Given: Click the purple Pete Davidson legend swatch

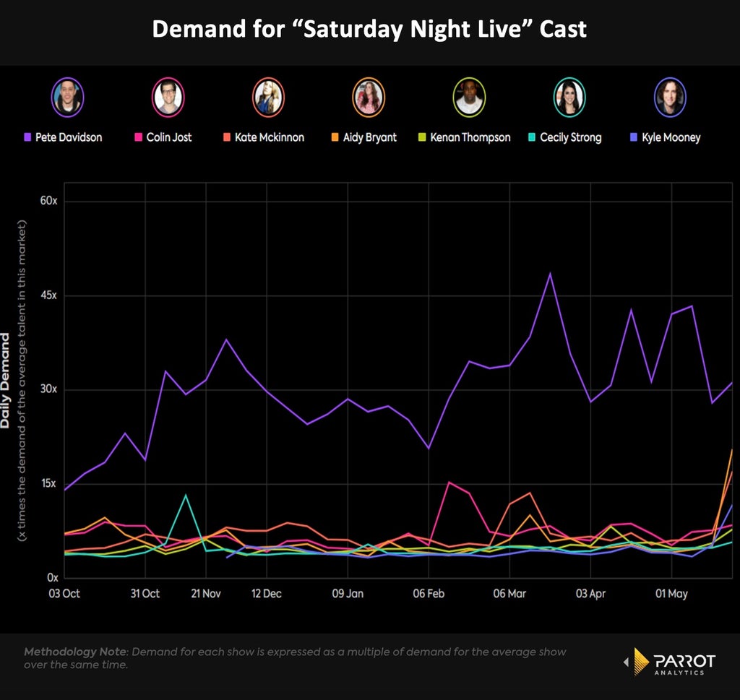Looking at the screenshot, I should (27, 137).
